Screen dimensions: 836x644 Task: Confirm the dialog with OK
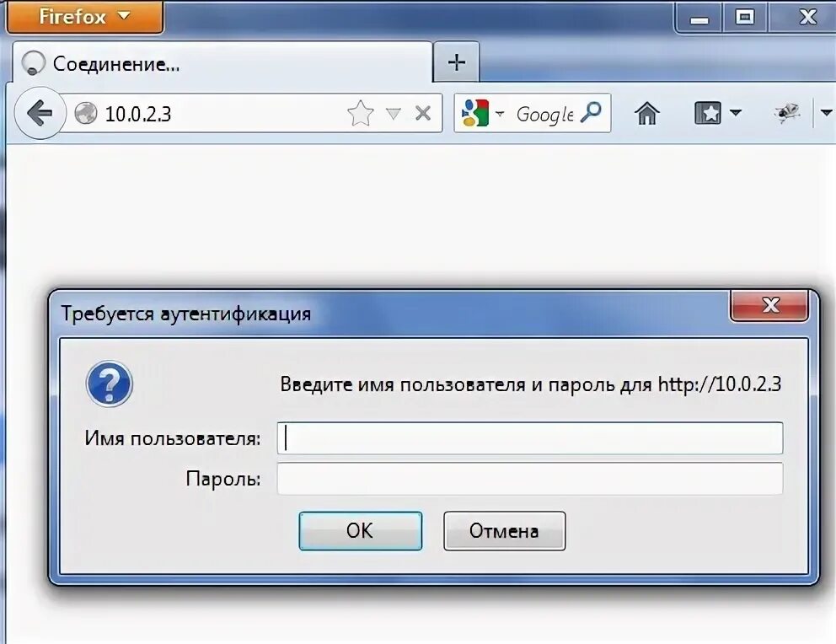[361, 531]
